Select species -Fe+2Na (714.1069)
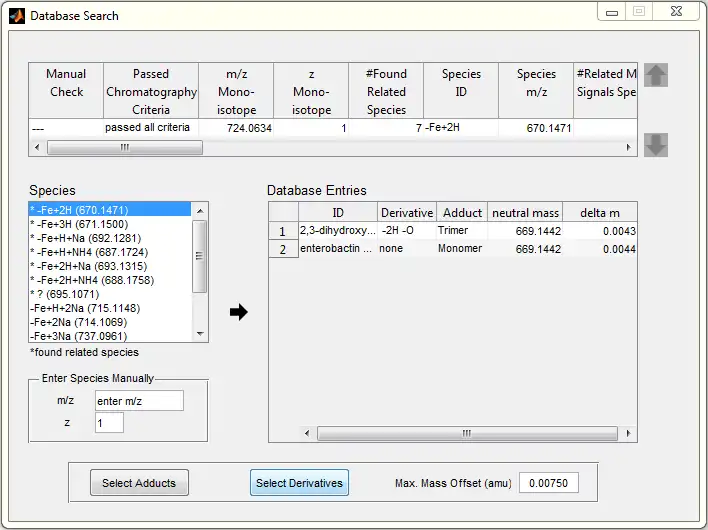708x530 pixels. click(110, 322)
